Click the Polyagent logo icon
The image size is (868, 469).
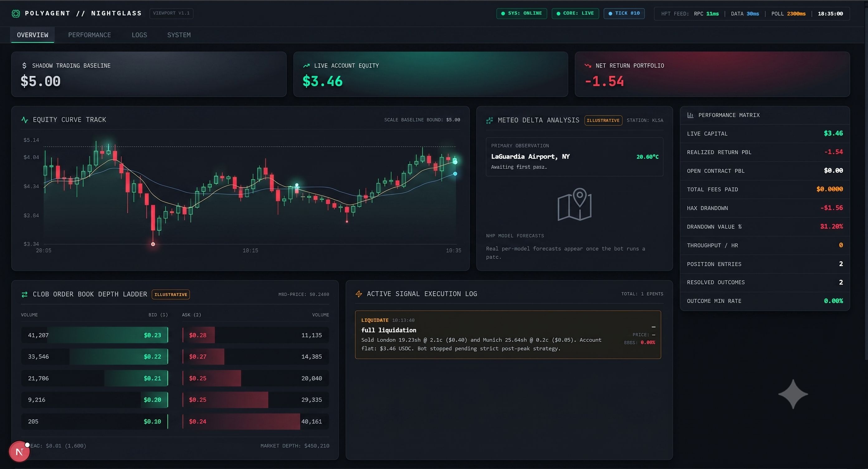16,13
